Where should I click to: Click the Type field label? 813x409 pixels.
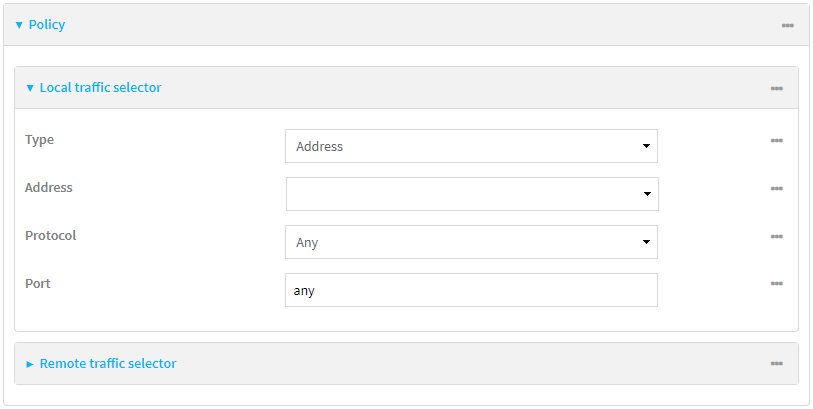[x=40, y=140]
